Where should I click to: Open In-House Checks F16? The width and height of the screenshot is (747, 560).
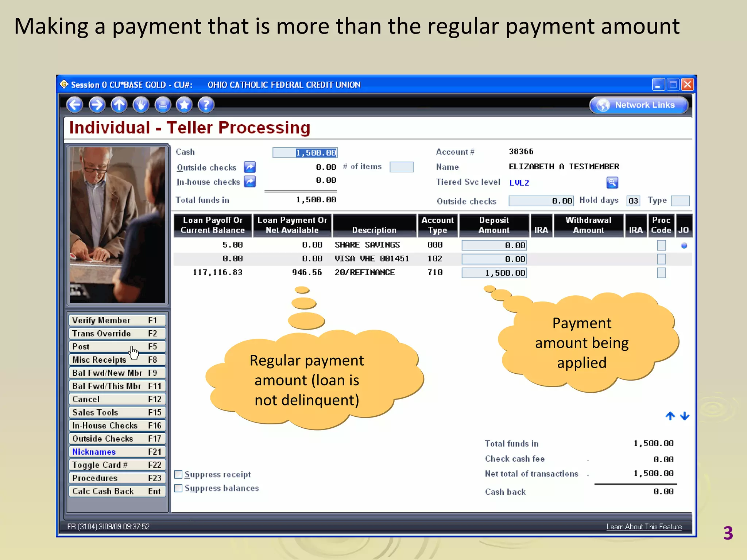(117, 425)
